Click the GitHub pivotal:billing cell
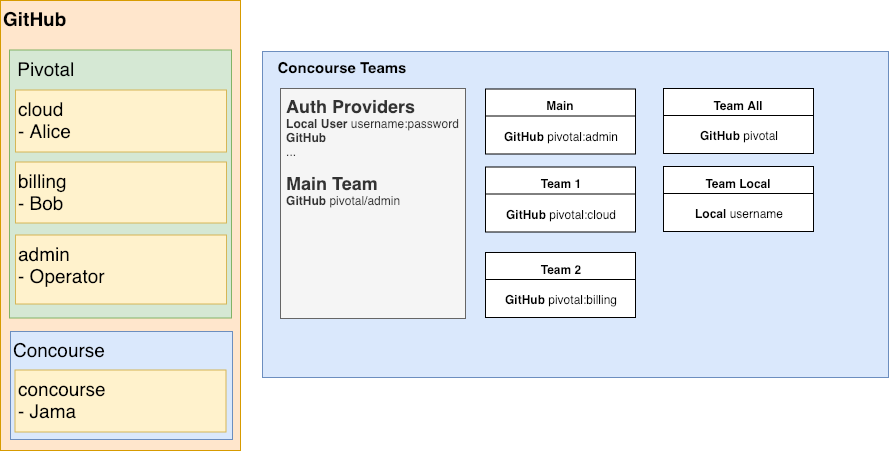 pyautogui.click(x=560, y=299)
